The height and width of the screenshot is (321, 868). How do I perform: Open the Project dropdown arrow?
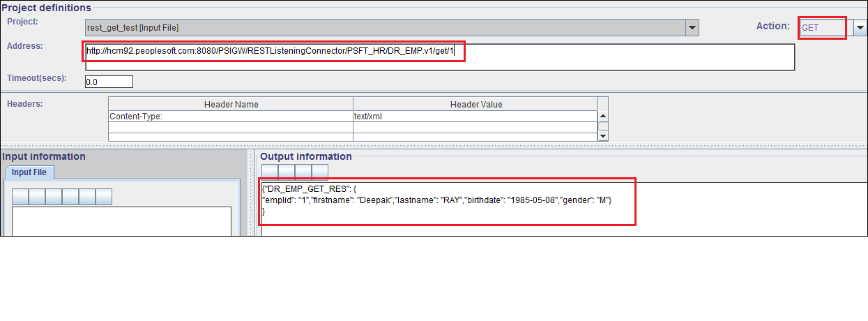click(692, 28)
